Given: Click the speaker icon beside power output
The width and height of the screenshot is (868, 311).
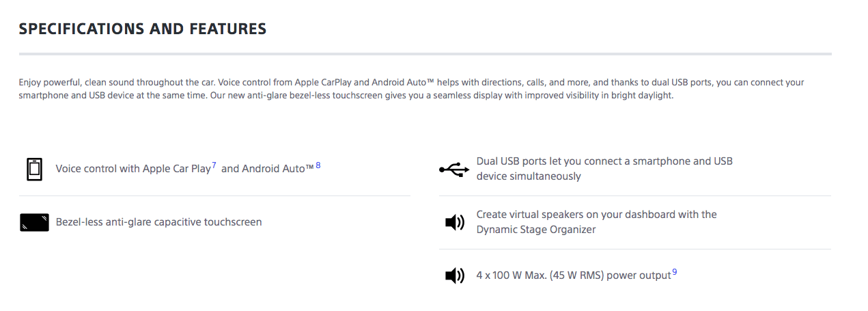Looking at the screenshot, I should click(x=454, y=275).
